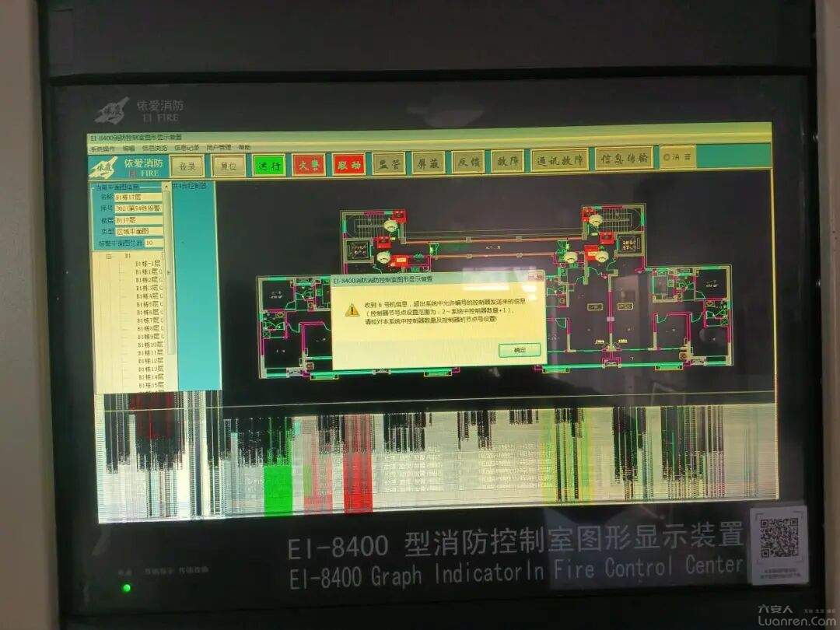Select tree item B1栋1层
The height and width of the screenshot is (630, 840).
pos(147,271)
